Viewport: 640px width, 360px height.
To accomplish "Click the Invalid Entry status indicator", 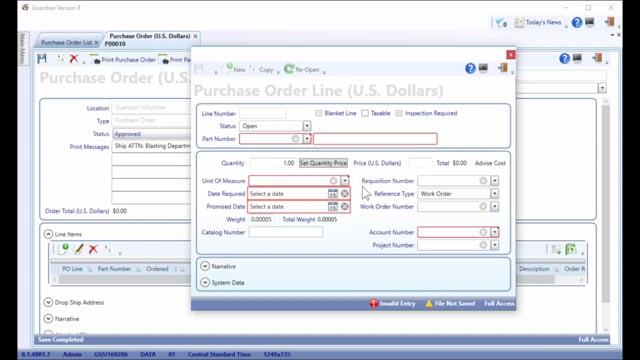I will tap(392, 304).
